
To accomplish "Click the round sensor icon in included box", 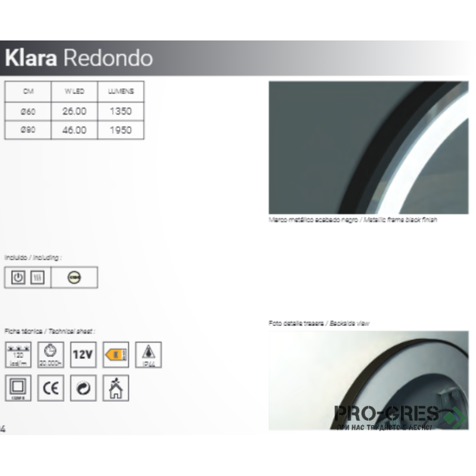I will [74, 278].
